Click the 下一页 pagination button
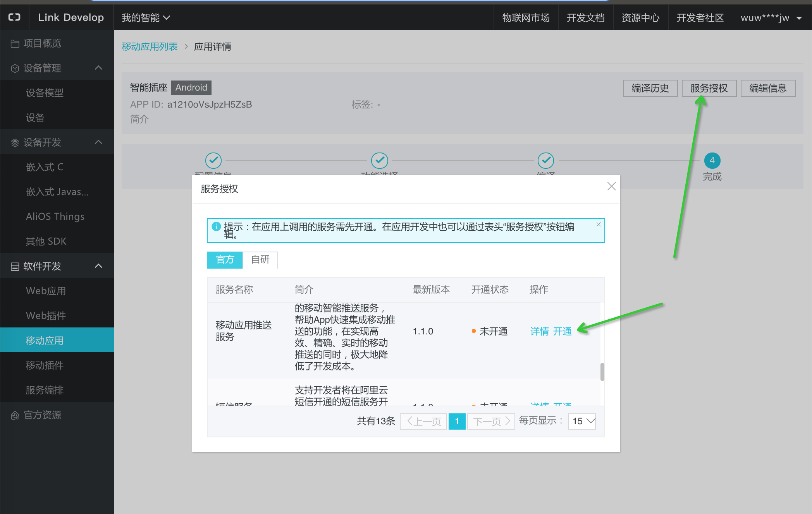Image resolution: width=812 pixels, height=514 pixels. click(x=491, y=421)
